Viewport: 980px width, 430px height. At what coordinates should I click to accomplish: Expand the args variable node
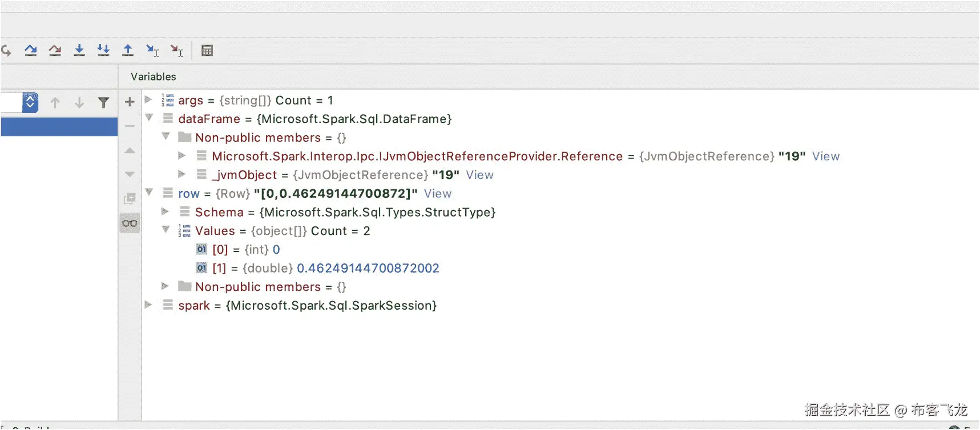148,100
